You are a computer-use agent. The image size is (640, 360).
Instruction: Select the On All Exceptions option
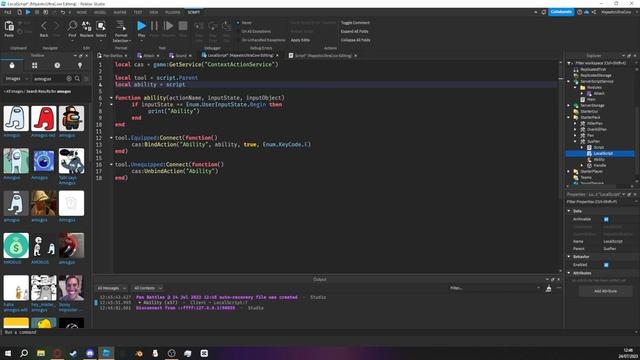[254, 31]
